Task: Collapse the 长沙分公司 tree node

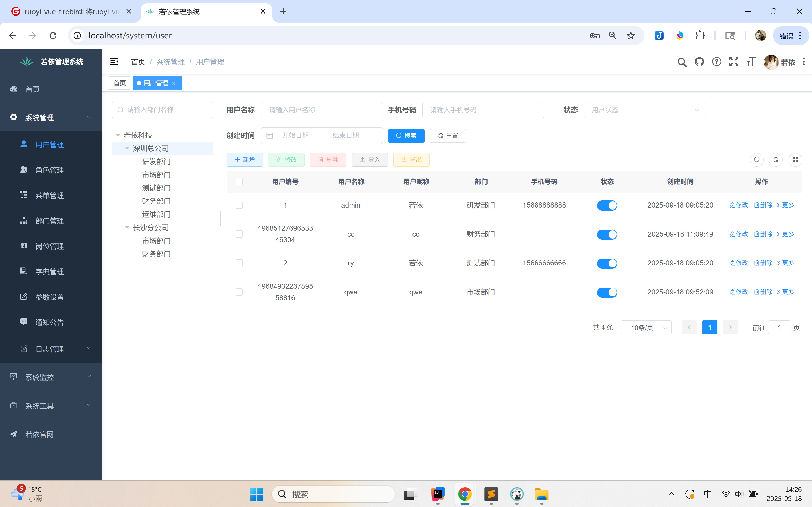Action: pos(127,228)
